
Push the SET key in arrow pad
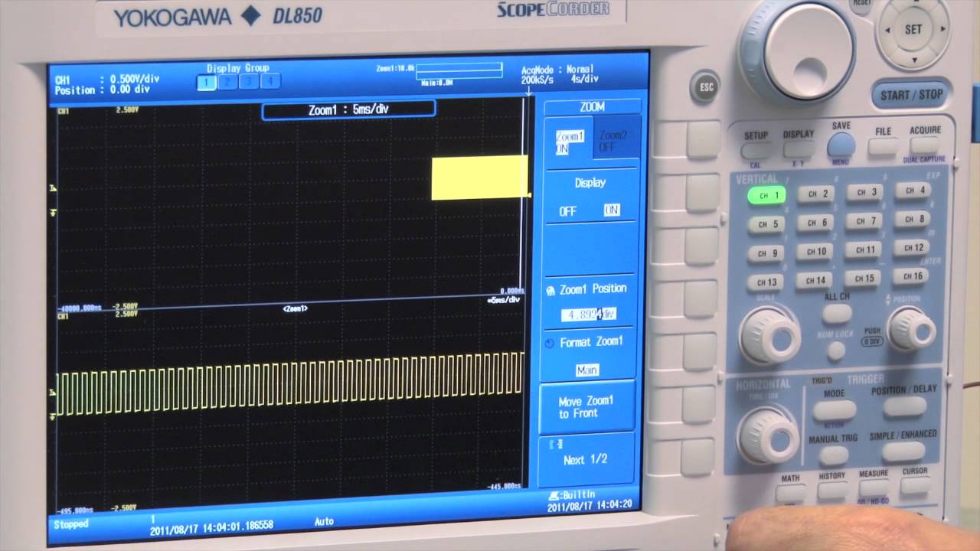pos(913,30)
